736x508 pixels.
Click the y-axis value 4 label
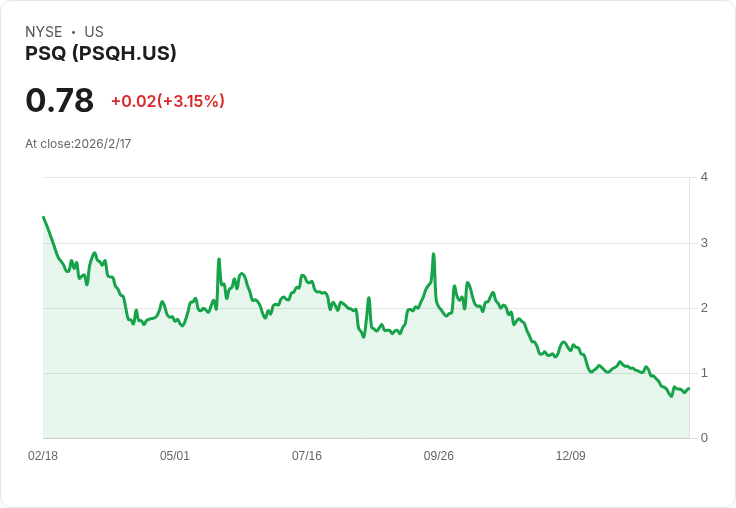pyautogui.click(x=704, y=177)
